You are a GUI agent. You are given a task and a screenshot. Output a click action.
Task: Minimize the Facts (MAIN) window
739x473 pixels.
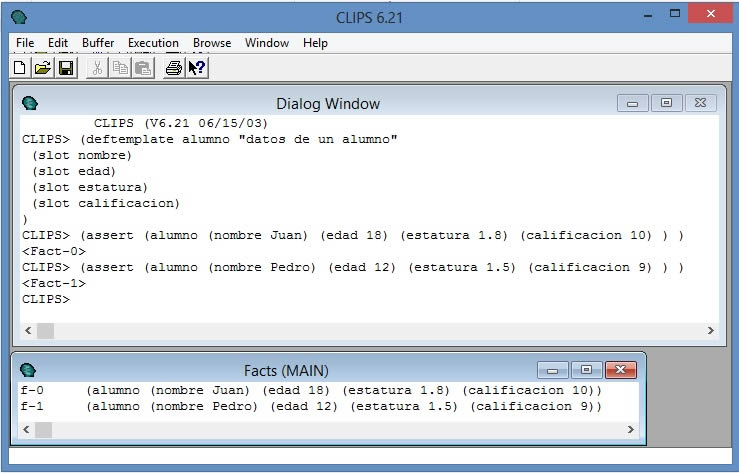click(x=553, y=370)
